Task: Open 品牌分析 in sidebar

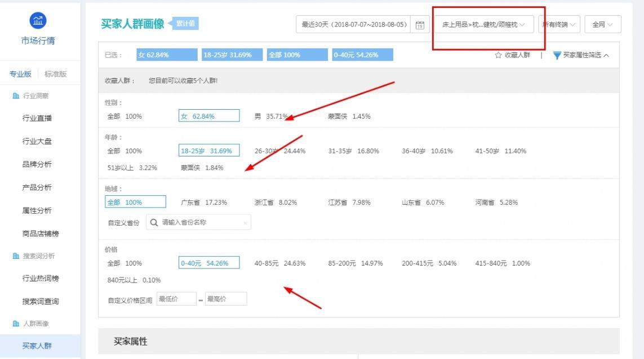Action: pyautogui.click(x=37, y=164)
